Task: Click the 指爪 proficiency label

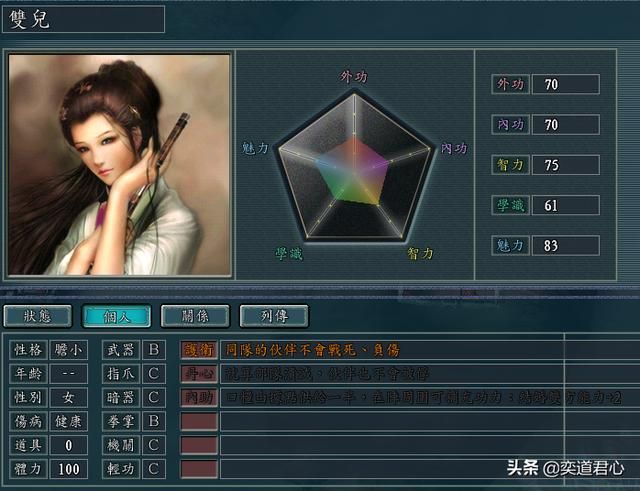Action: tap(121, 373)
